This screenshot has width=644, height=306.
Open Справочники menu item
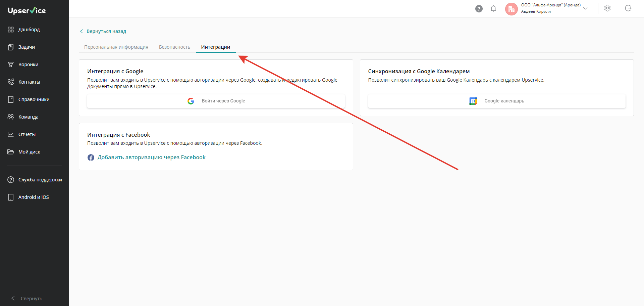click(34, 99)
